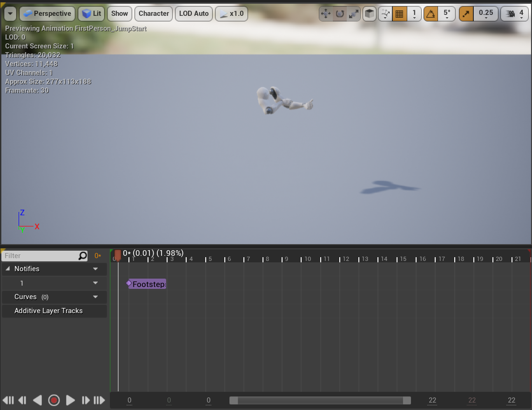Select the translate (move) transform tool
This screenshot has height=410, width=532.
tap(326, 14)
